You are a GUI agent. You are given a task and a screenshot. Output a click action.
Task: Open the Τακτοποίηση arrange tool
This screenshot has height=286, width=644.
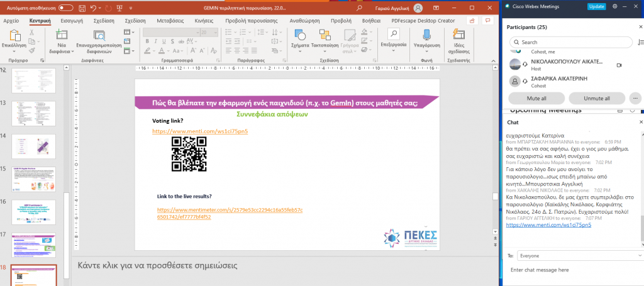tap(325, 38)
